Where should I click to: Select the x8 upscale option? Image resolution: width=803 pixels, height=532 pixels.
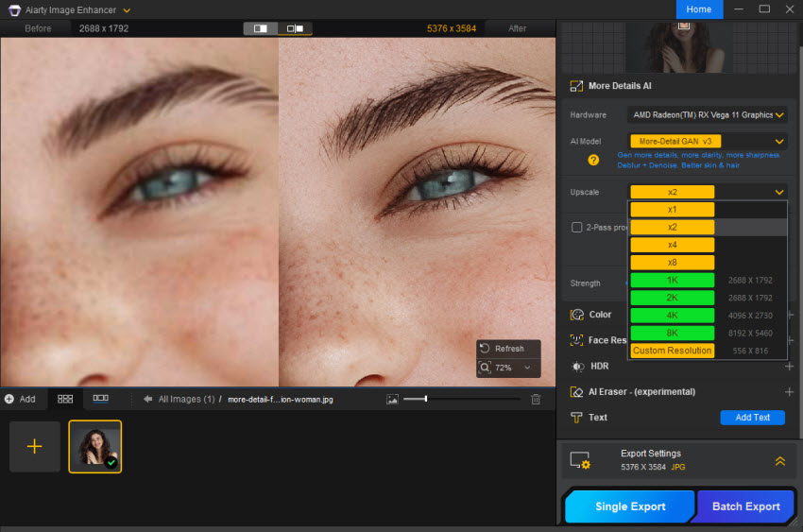[x=672, y=262]
